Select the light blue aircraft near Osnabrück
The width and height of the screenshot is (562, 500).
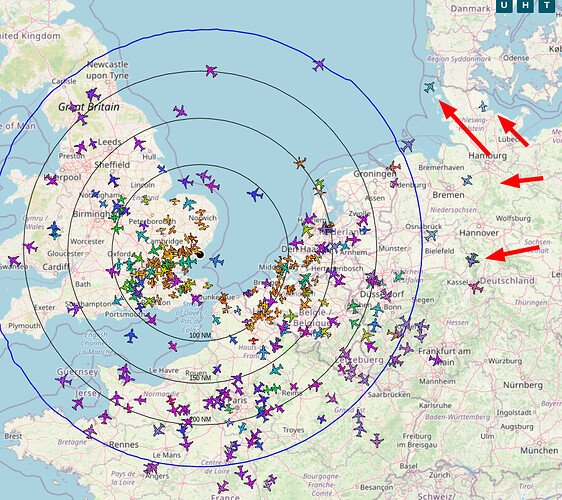tap(431, 235)
